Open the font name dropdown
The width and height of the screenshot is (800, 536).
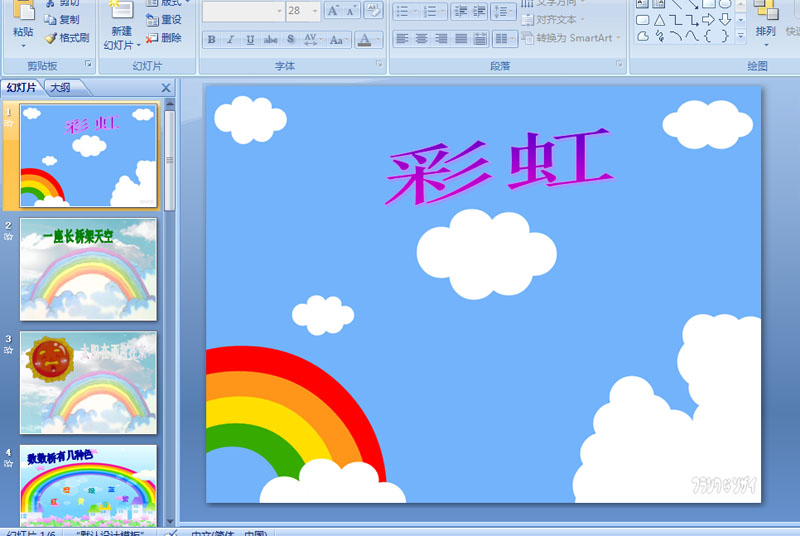[x=279, y=11]
